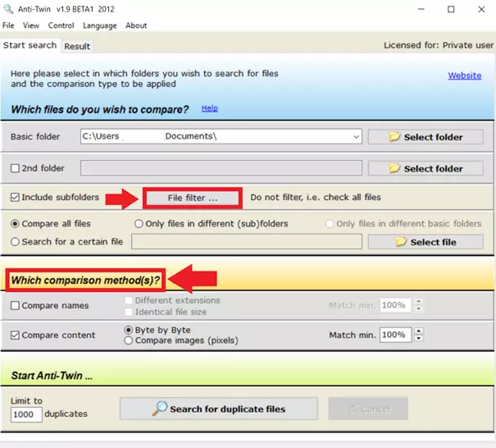Screen dimensions: 496x448
Task: Click names Match min. percentage field
Action: (x=395, y=305)
